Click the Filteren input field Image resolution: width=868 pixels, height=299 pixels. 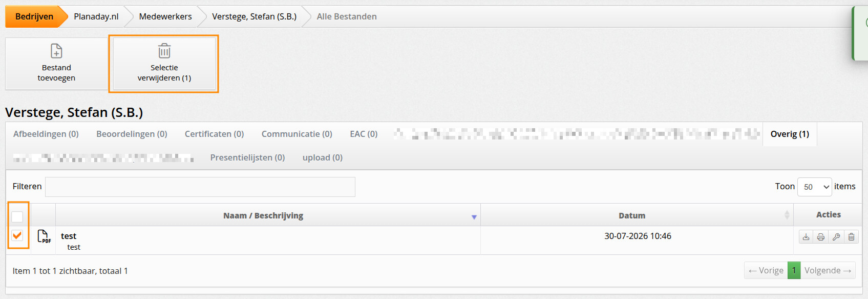coord(200,187)
